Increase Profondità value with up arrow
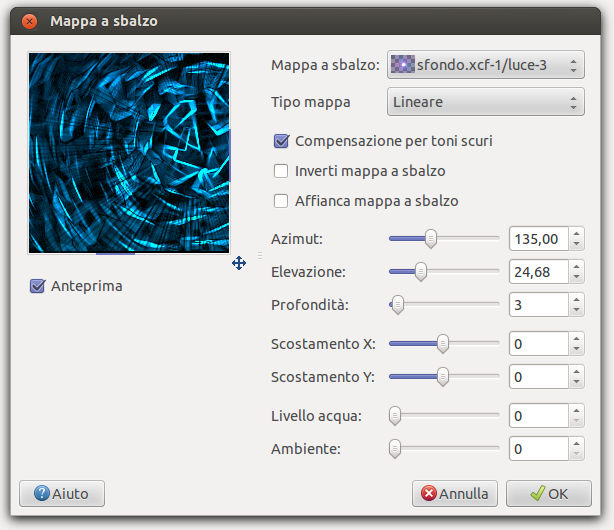This screenshot has width=614, height=530. point(576,299)
